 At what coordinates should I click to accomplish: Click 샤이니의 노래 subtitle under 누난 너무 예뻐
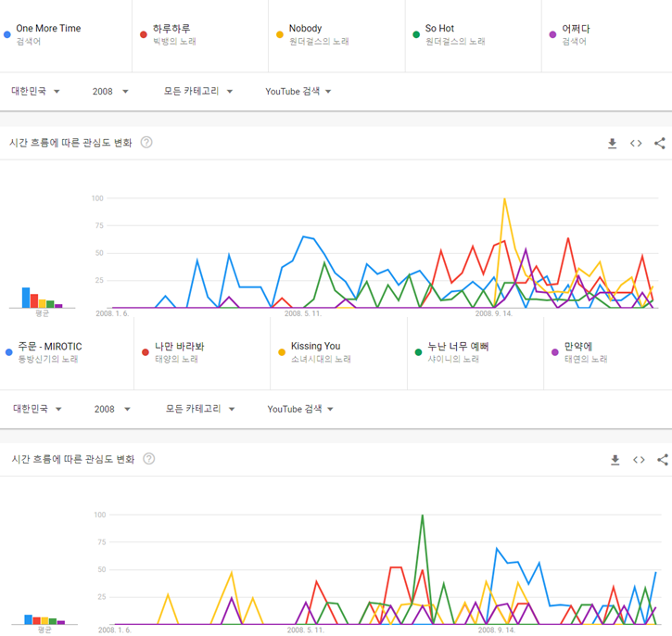click(453, 359)
